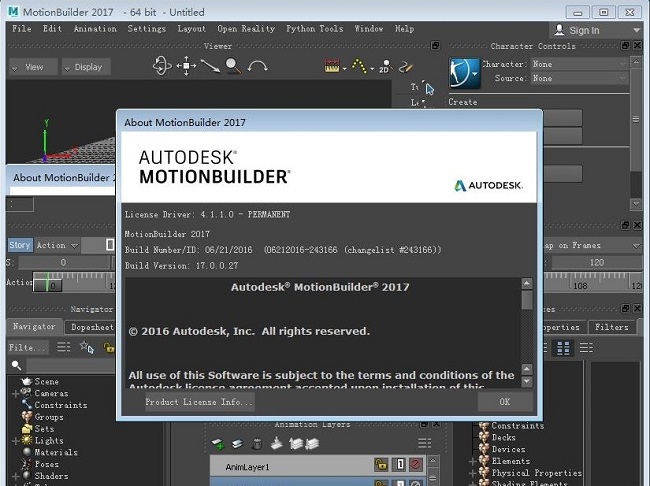This screenshot has width=650, height=486.
Task: Expand the Physical Properties tree node
Action: [x=472, y=473]
